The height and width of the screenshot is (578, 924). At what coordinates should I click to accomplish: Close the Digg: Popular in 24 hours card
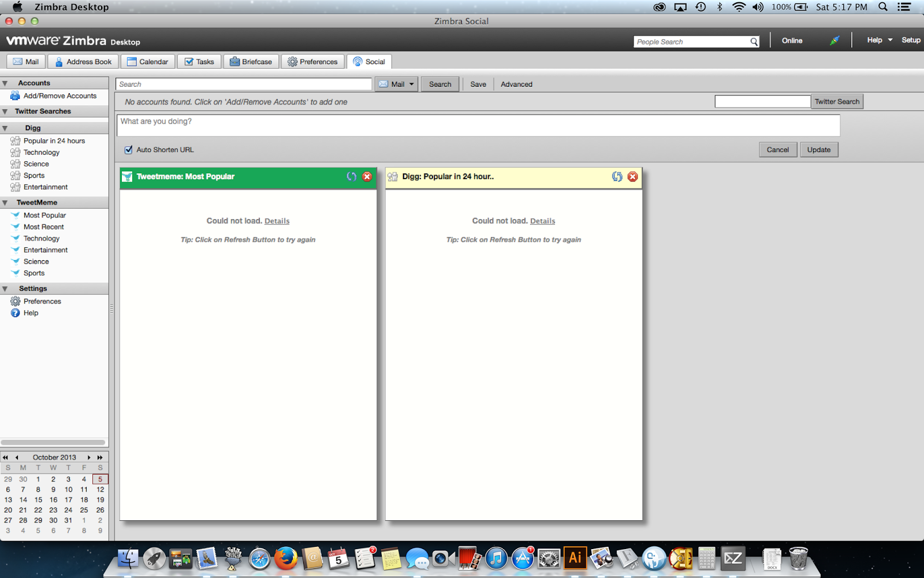pos(633,177)
